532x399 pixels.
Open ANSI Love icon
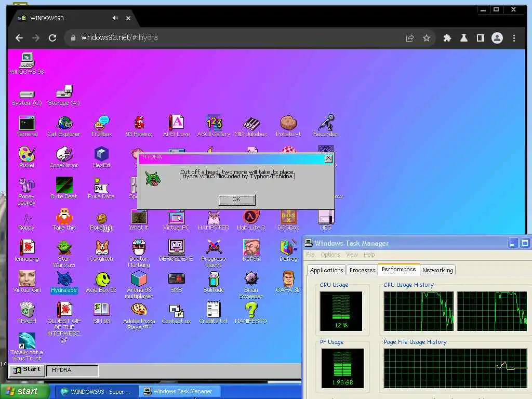pyautogui.click(x=176, y=126)
